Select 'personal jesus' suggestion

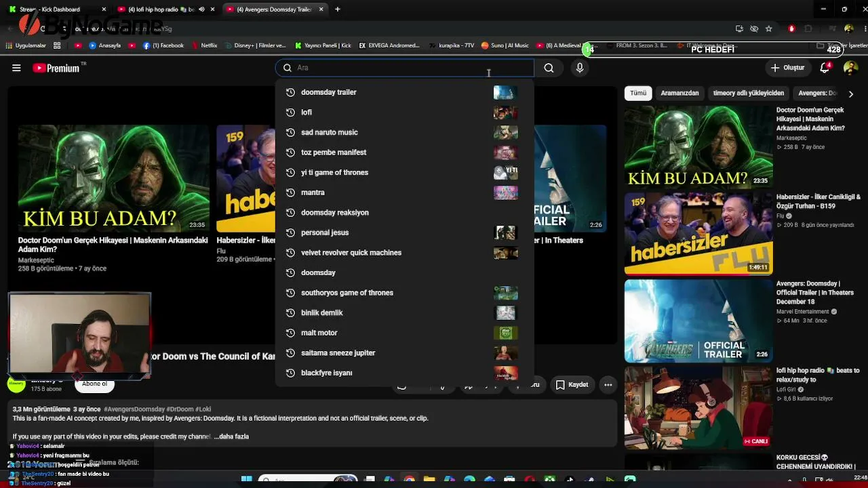pos(404,232)
